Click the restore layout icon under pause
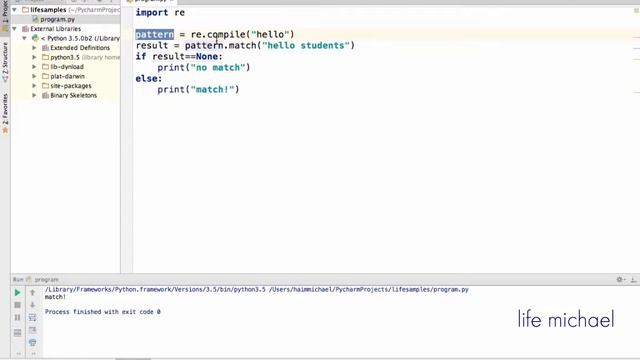The width and height of the screenshot is (640, 360). tap(17, 333)
